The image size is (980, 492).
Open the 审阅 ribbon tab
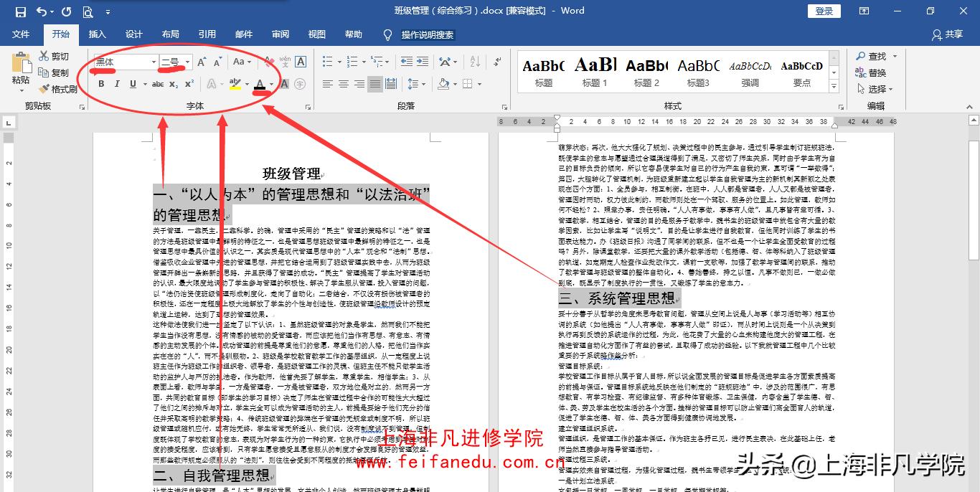coord(280,34)
